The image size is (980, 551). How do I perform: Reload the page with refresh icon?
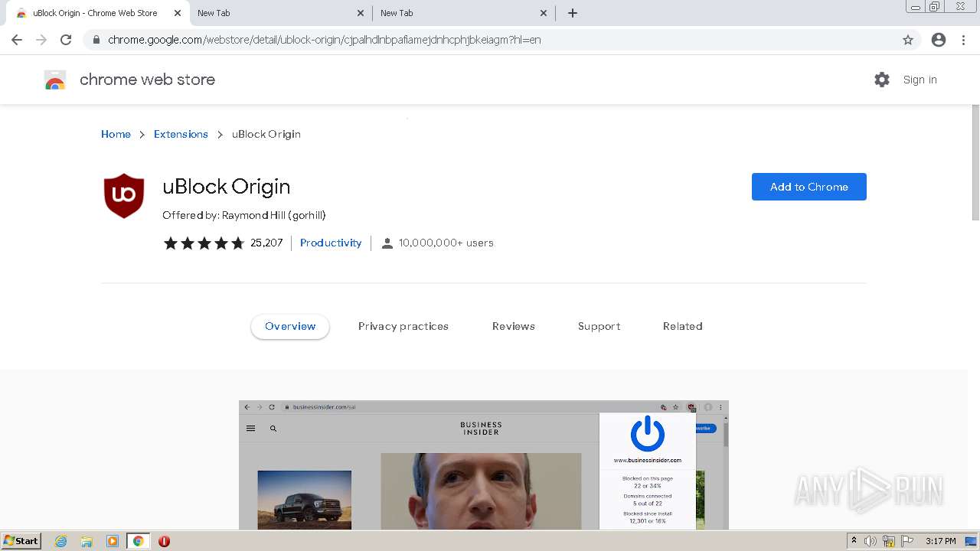tap(66, 40)
